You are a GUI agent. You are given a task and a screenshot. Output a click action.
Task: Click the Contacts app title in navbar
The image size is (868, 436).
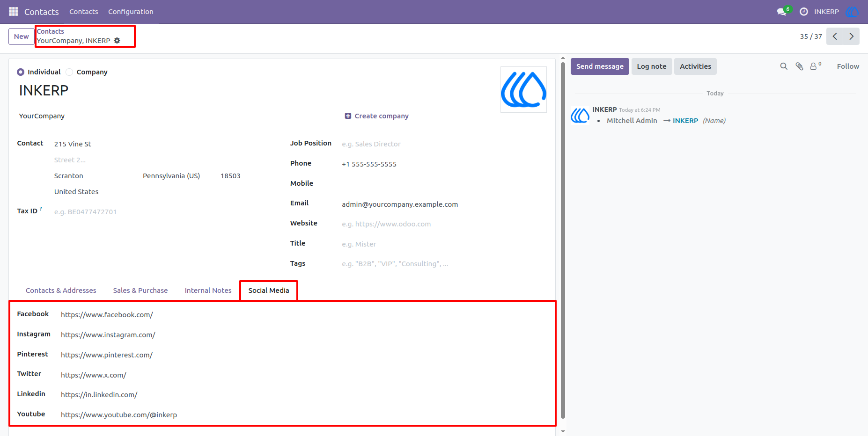click(x=42, y=12)
